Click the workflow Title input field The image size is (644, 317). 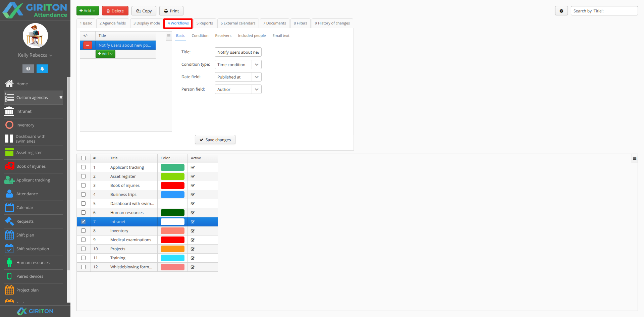click(x=238, y=52)
